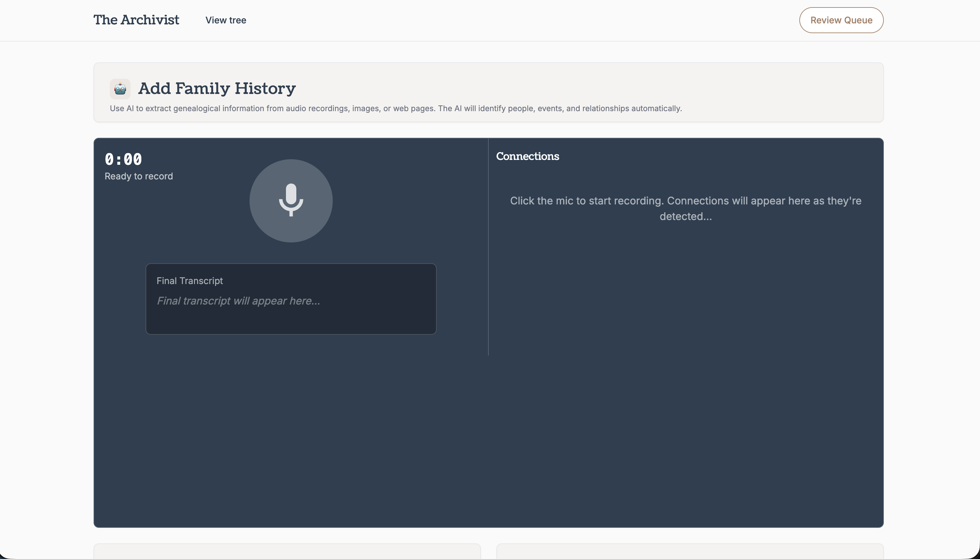Open the View tree page
Viewport: 980px width, 559px height.
click(226, 20)
